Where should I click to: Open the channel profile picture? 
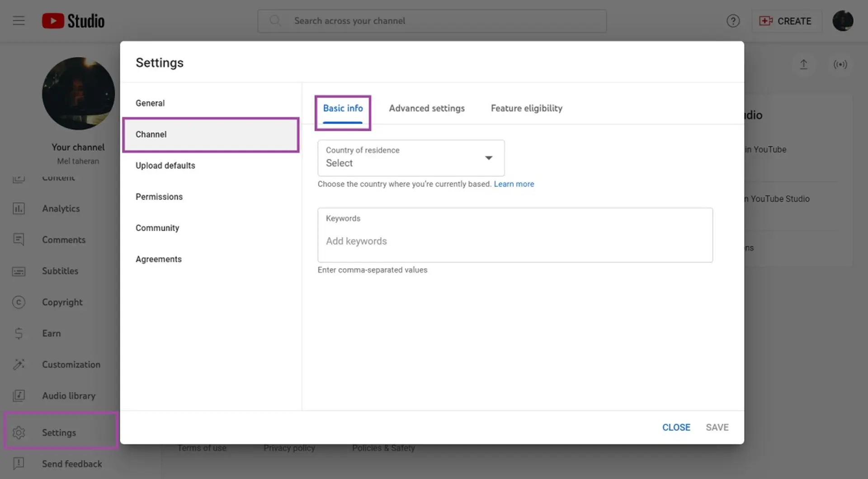(78, 93)
